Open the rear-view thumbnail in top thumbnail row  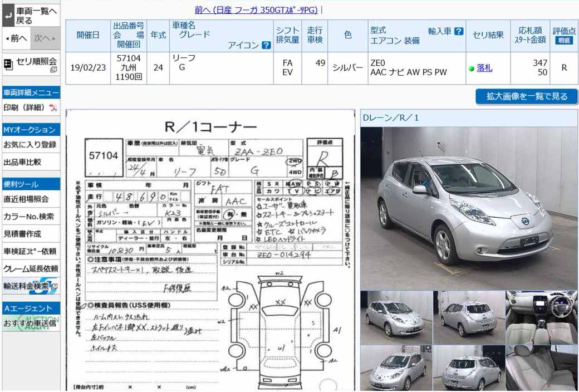click(x=469, y=318)
